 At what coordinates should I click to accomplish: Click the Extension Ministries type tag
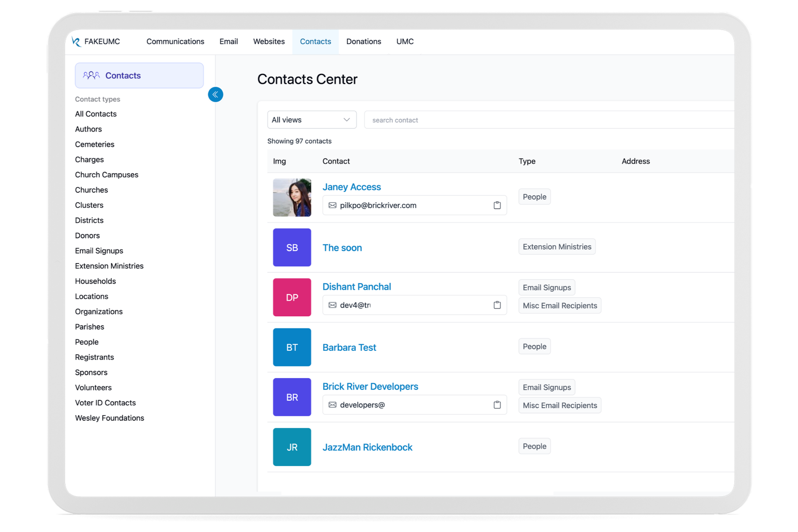point(557,247)
